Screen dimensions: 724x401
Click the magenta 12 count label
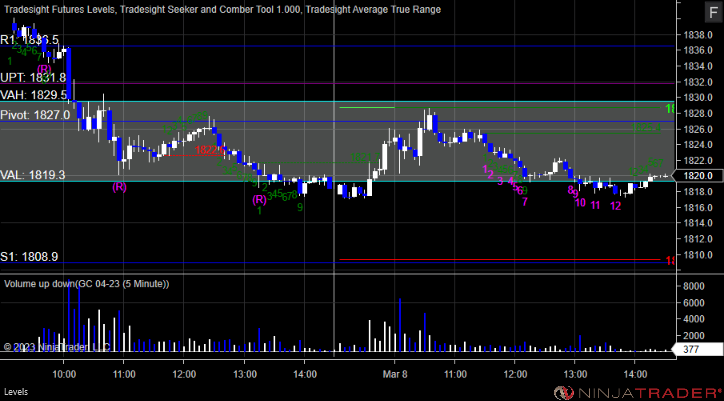point(615,206)
